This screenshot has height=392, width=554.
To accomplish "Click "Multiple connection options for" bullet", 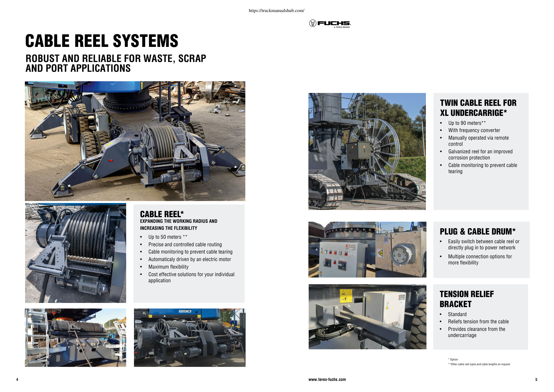I will [480, 257].
